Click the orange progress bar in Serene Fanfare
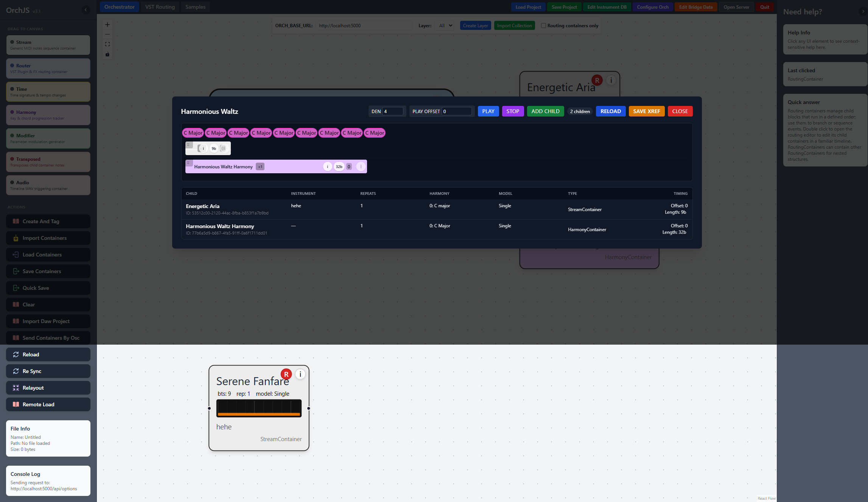The image size is (868, 502). click(x=259, y=414)
